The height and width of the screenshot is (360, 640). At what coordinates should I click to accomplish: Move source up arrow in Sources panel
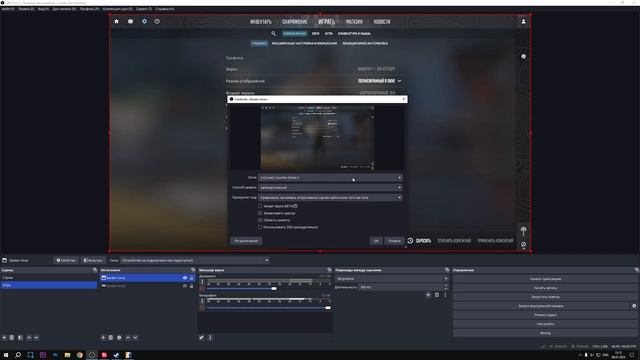point(128,338)
